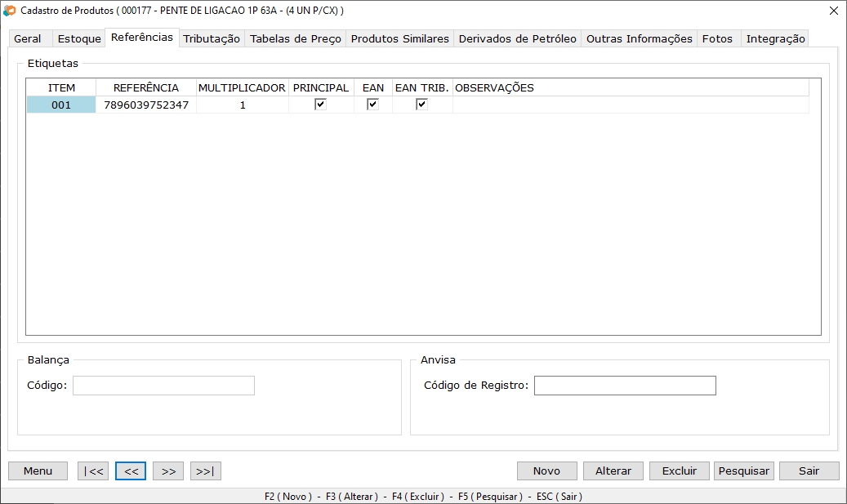Switch to the Tabelas de Preço tab

[x=296, y=39]
